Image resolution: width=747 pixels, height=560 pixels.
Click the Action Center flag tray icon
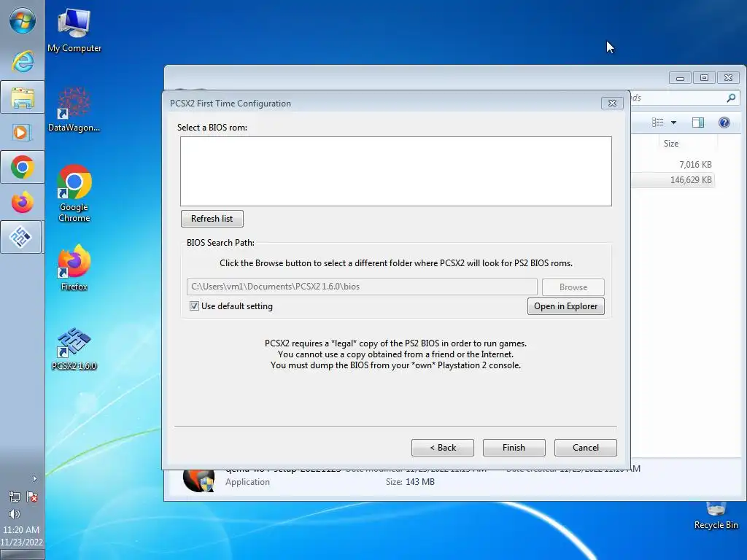point(32,497)
